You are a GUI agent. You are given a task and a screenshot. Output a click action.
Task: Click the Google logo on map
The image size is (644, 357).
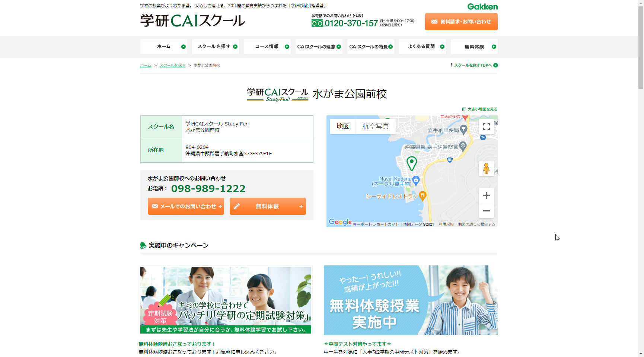pyautogui.click(x=340, y=222)
